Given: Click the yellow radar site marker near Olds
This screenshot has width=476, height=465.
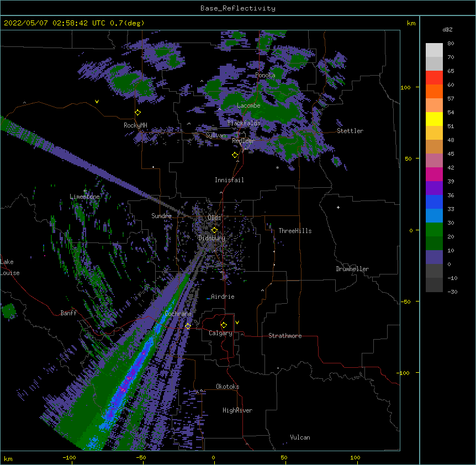Looking at the screenshot, I should pos(214,230).
